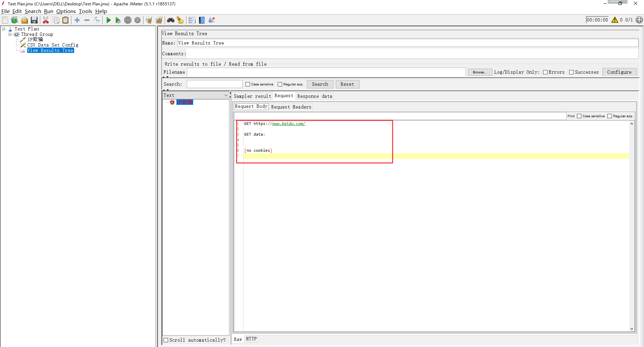Switch to Sampler result tab

(x=252, y=96)
